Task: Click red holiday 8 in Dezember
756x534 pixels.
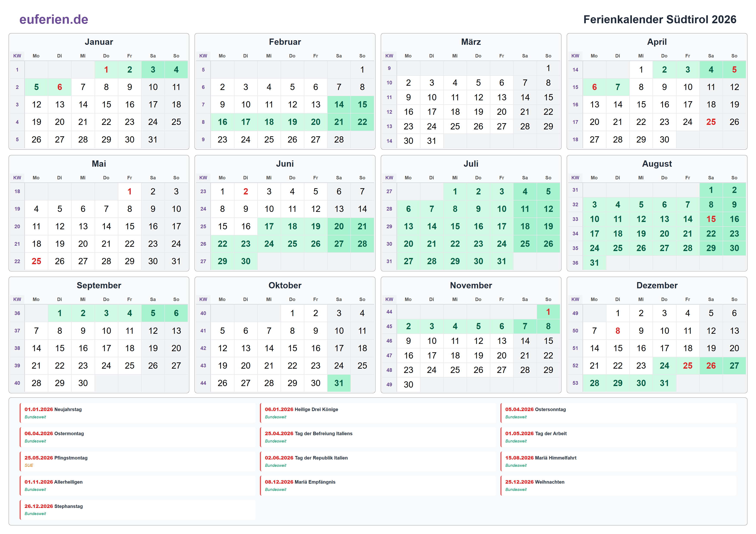Action: (x=618, y=330)
